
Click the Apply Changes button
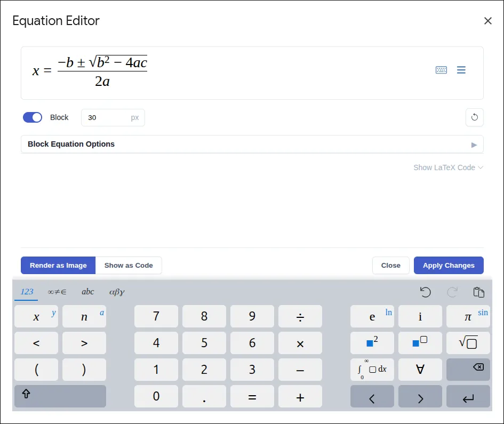449,265
